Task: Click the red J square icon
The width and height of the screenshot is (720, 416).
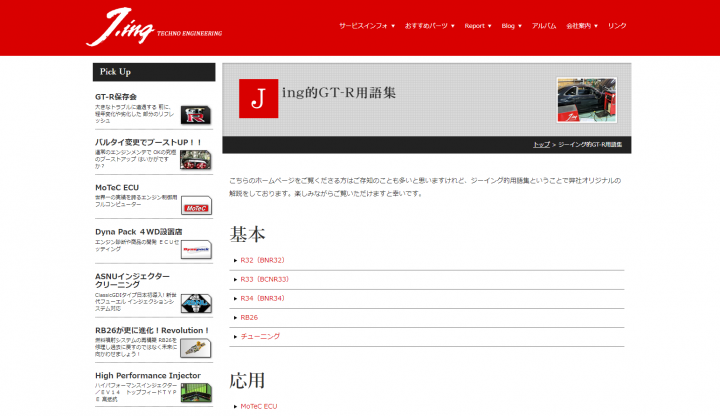Action: tap(259, 98)
